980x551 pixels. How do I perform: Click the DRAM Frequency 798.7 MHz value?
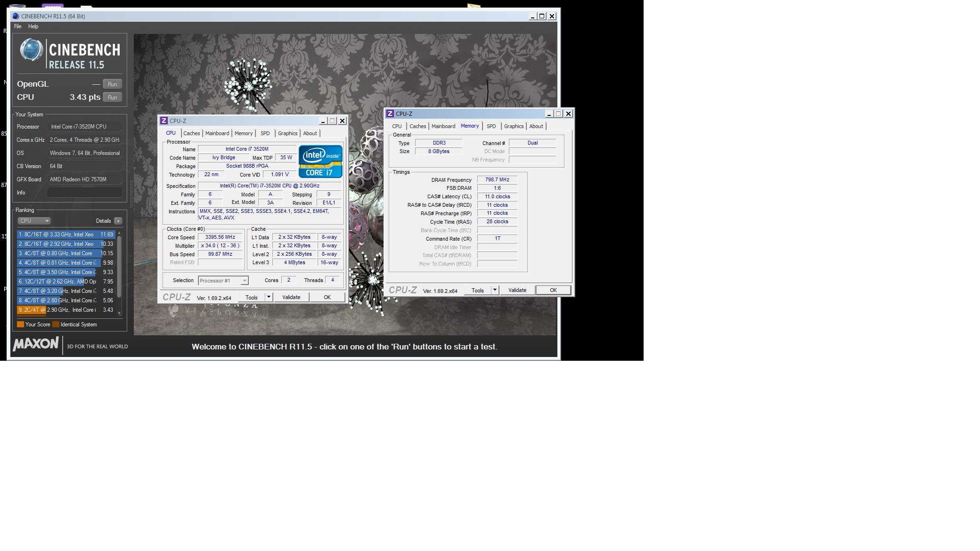point(497,179)
